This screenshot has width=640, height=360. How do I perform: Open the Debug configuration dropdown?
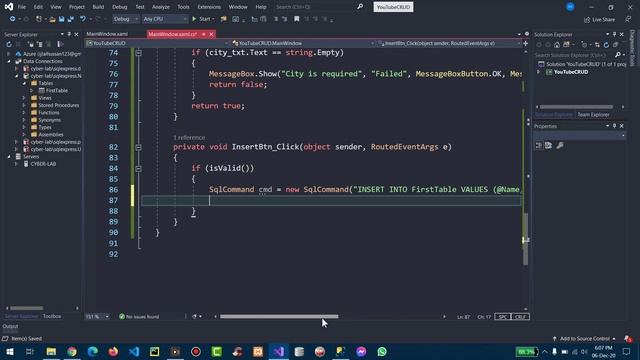point(126,19)
